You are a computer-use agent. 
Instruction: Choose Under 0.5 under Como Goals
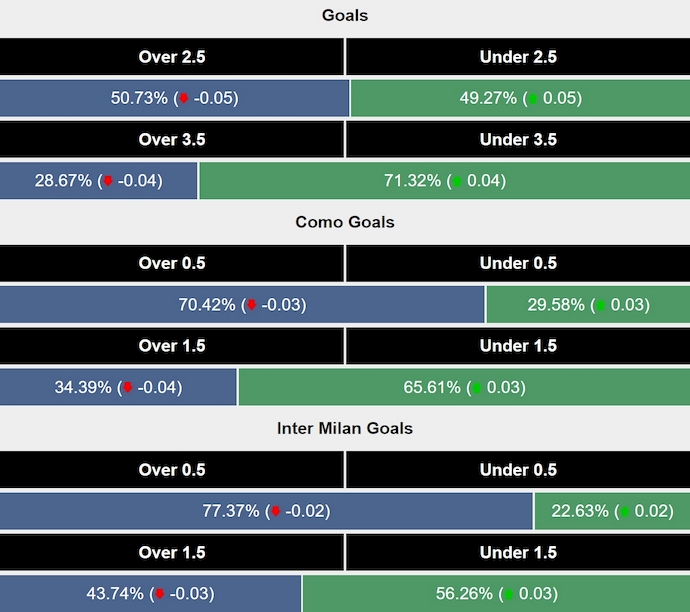[518, 263]
